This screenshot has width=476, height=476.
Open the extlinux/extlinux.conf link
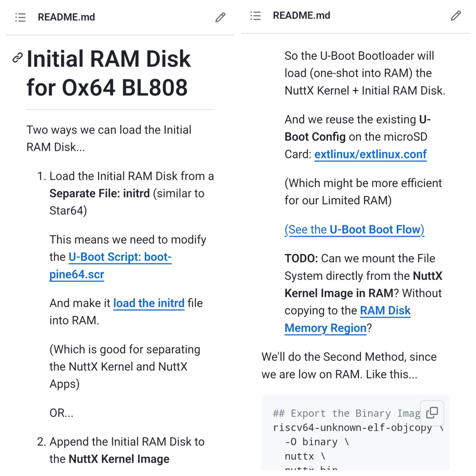point(370,154)
